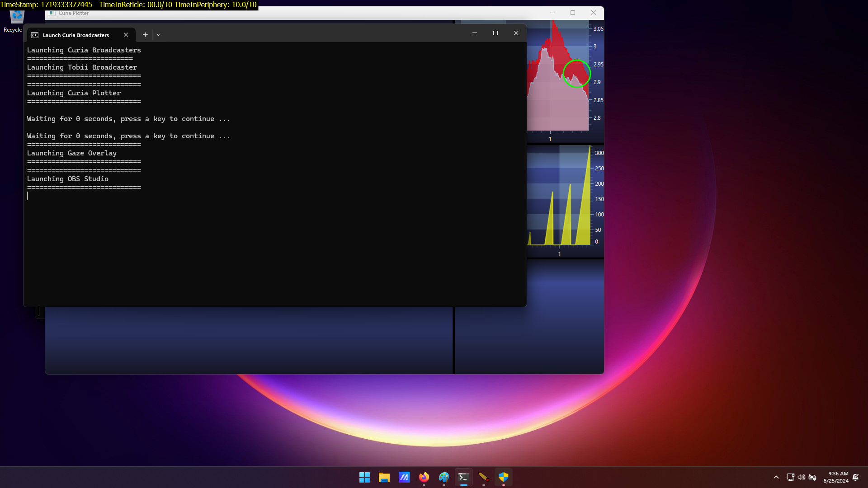Click the green circle marker on the red graph
Screen dimensions: 868x488
(x=577, y=74)
